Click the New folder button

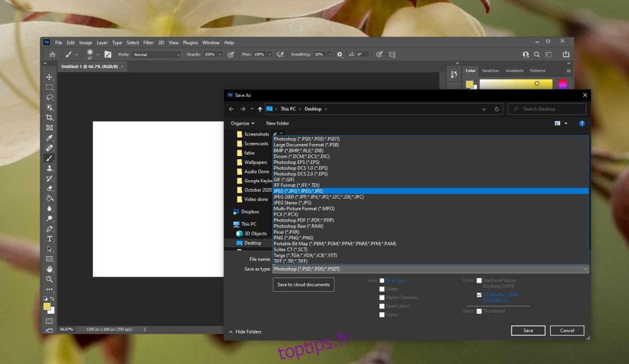click(x=278, y=124)
